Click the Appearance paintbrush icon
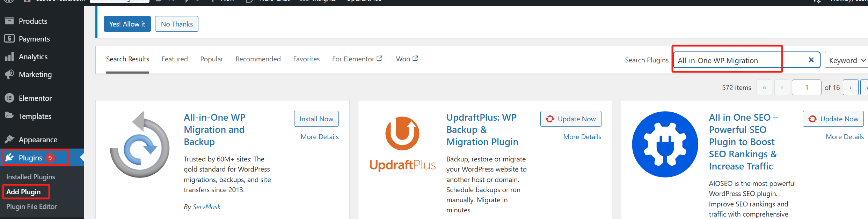 (x=9, y=139)
